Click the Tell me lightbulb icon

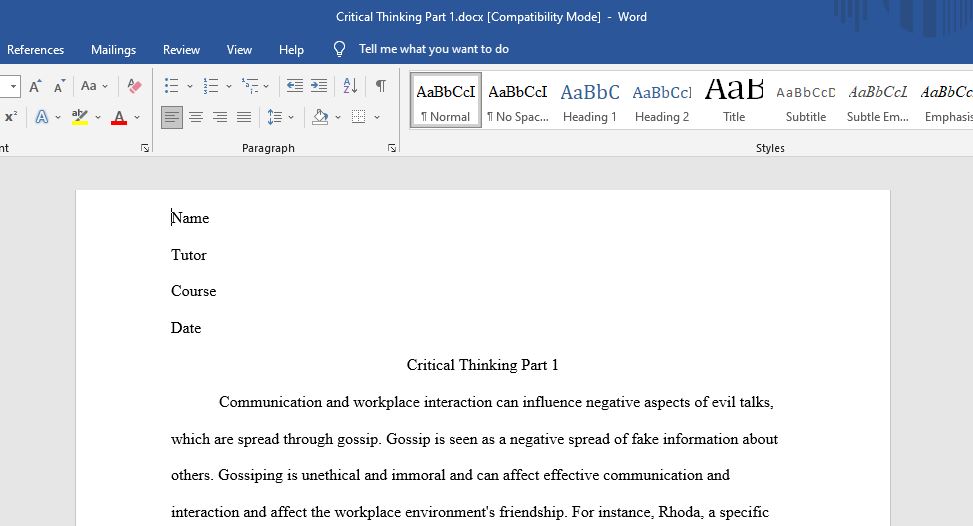tap(339, 49)
